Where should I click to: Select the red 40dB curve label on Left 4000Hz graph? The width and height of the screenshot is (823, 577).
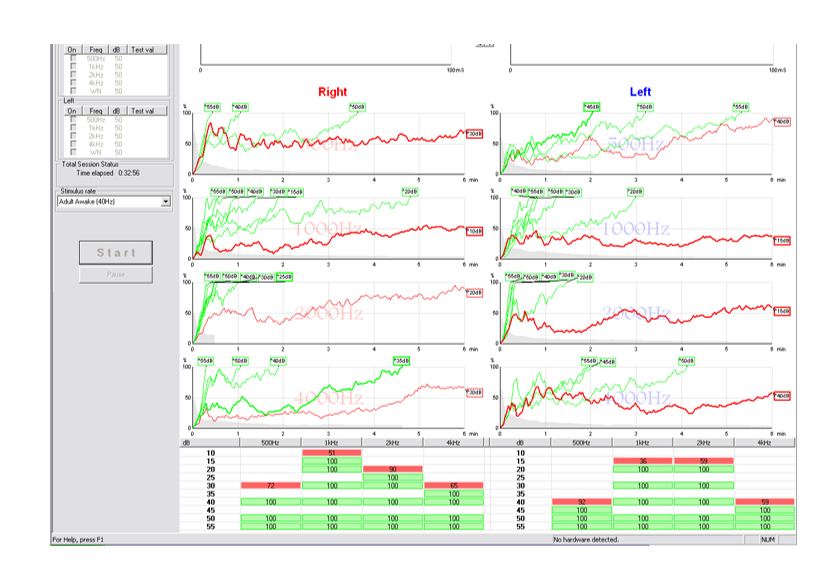pyautogui.click(x=782, y=396)
